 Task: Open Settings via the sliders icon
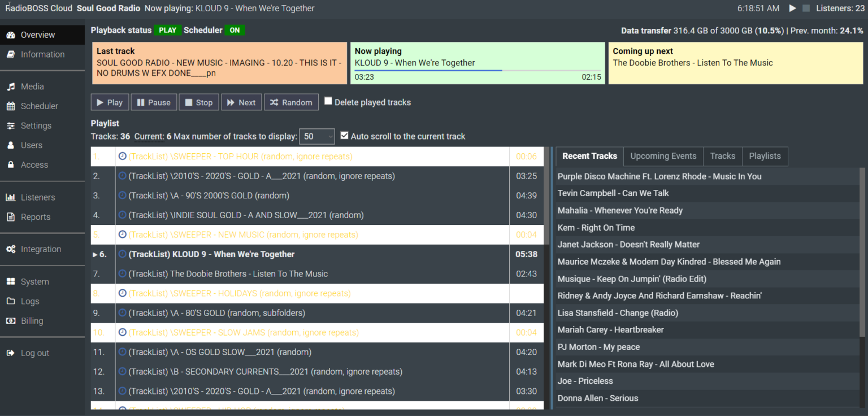tap(11, 125)
